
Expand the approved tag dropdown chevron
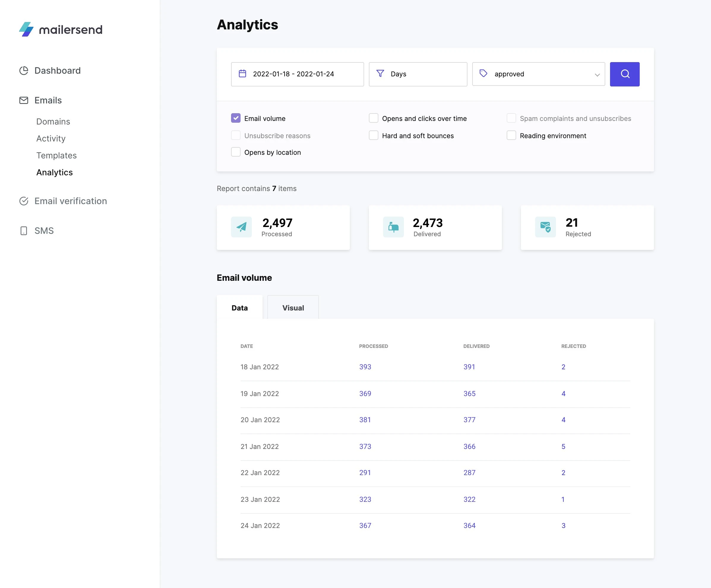(x=597, y=75)
